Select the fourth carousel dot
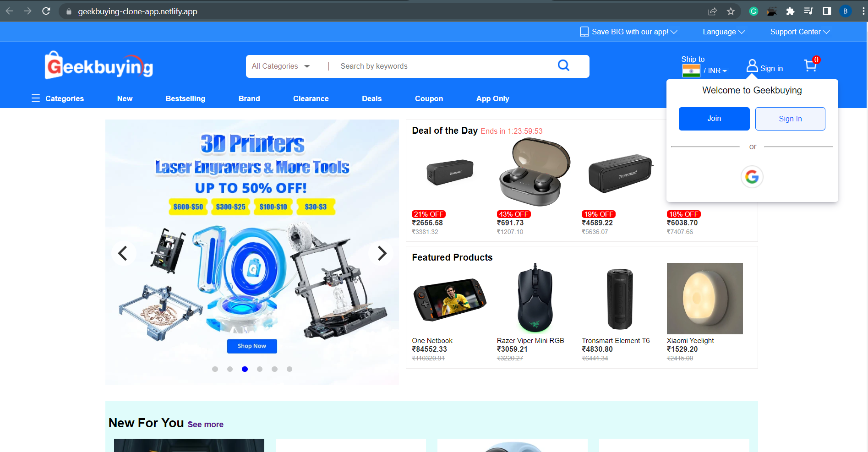 click(260, 369)
